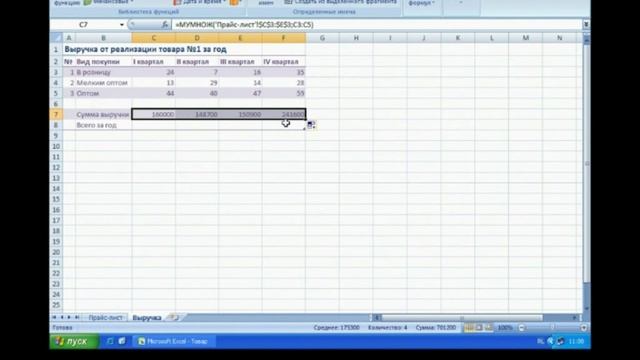Click the zoom in plus button

[x=583, y=328]
